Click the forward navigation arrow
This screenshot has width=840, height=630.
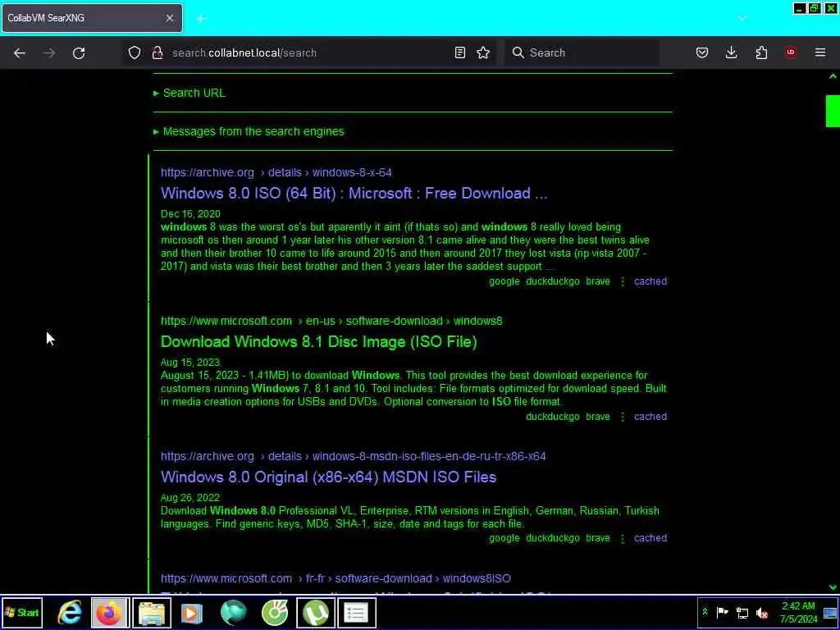48,52
